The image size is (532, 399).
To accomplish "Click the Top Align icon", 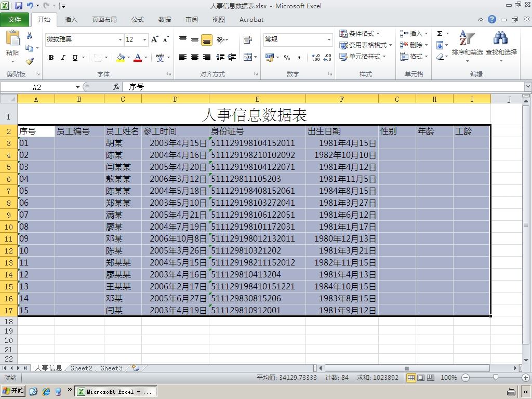I will (x=183, y=39).
